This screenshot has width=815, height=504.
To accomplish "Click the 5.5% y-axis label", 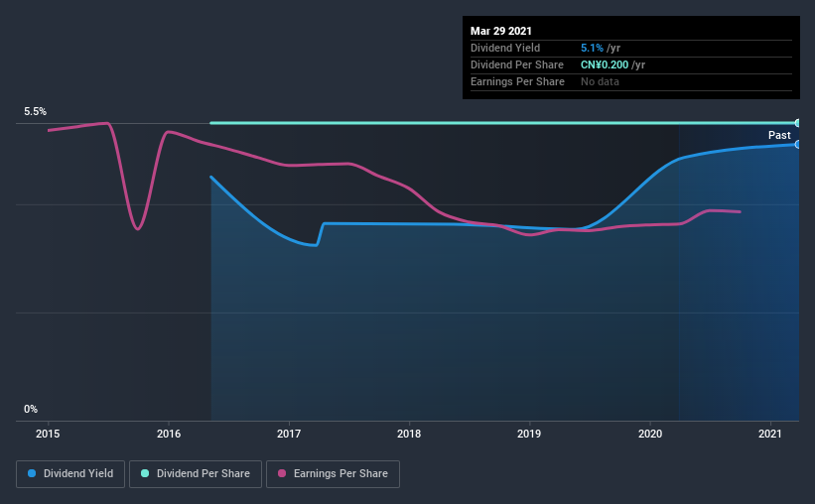I will pyautogui.click(x=35, y=112).
